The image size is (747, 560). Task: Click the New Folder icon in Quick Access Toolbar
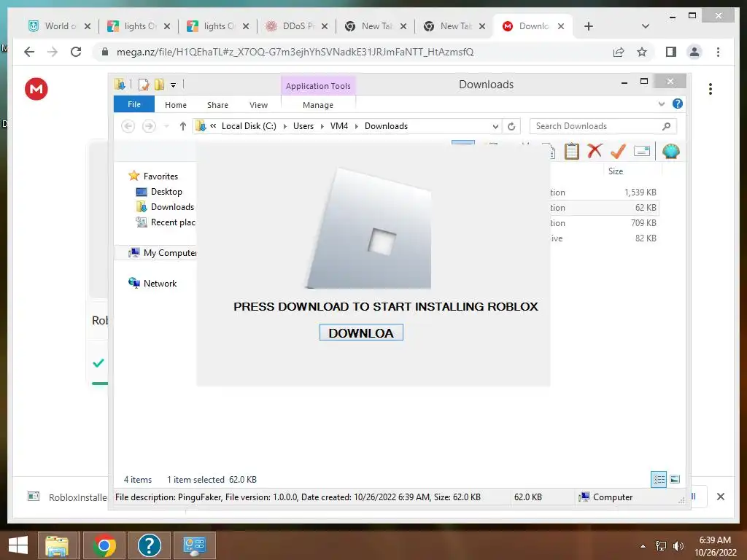(159, 85)
